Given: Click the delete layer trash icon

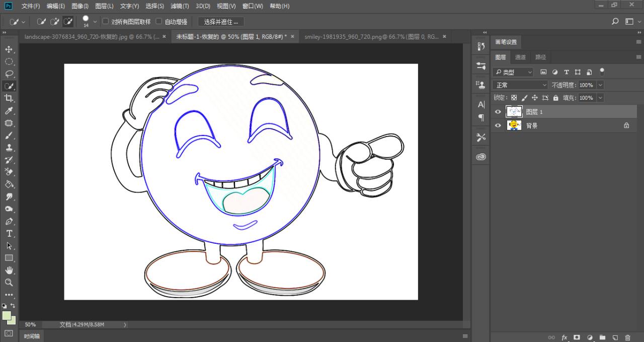Looking at the screenshot, I should click(627, 337).
